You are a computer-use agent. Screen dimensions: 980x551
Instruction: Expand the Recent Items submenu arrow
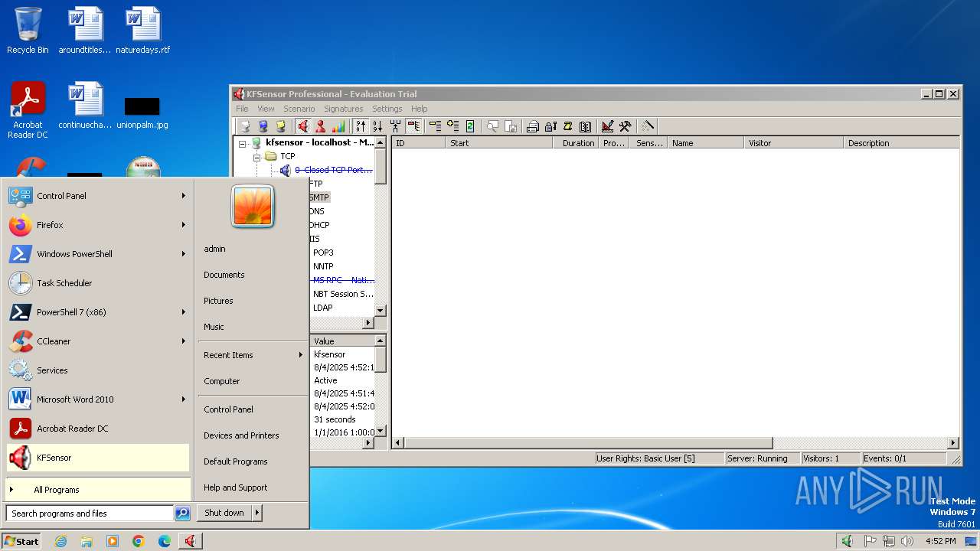pyautogui.click(x=300, y=355)
